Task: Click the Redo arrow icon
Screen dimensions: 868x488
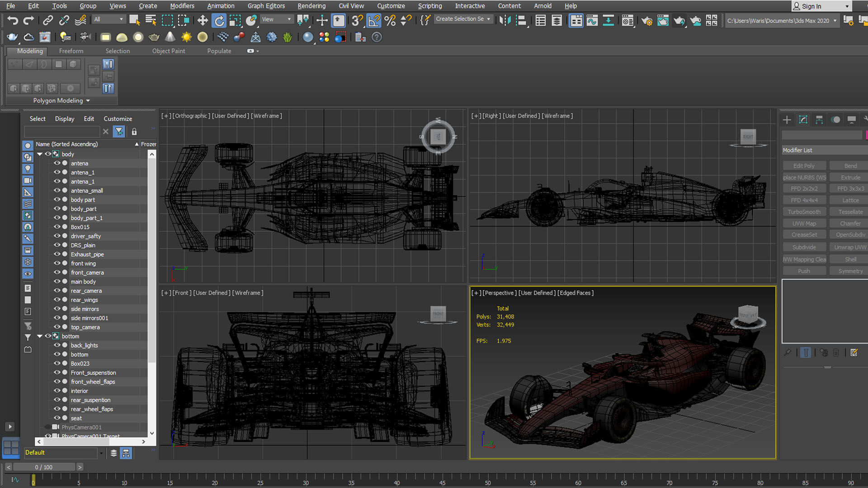Action: 28,20
